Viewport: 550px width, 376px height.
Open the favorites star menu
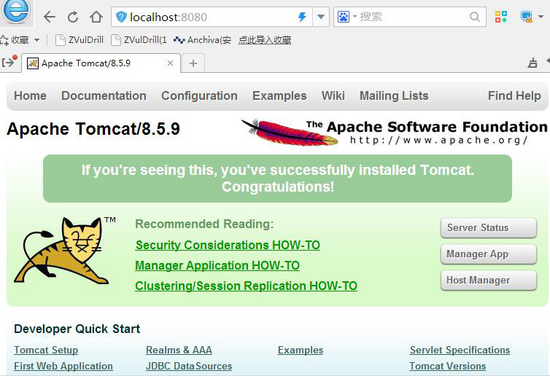pos(14,40)
